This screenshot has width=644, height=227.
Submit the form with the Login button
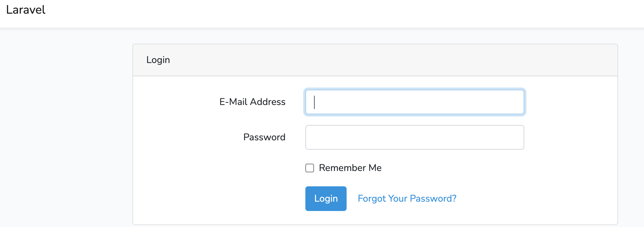tap(326, 199)
